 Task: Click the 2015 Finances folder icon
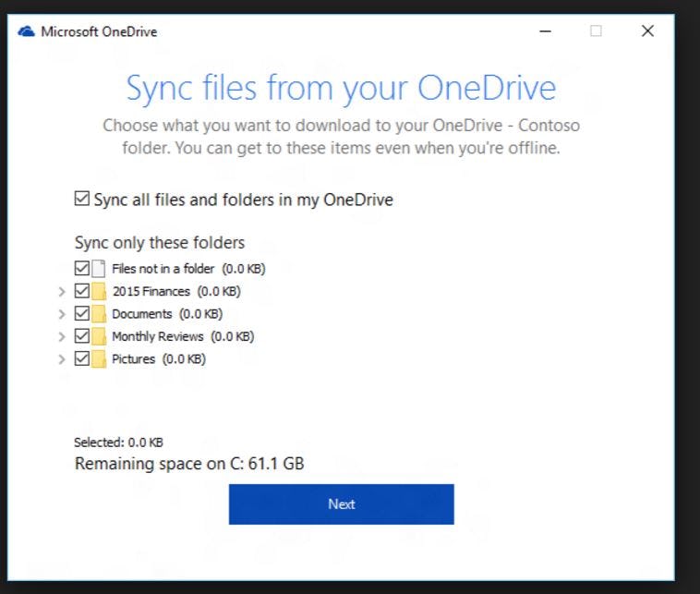click(99, 291)
